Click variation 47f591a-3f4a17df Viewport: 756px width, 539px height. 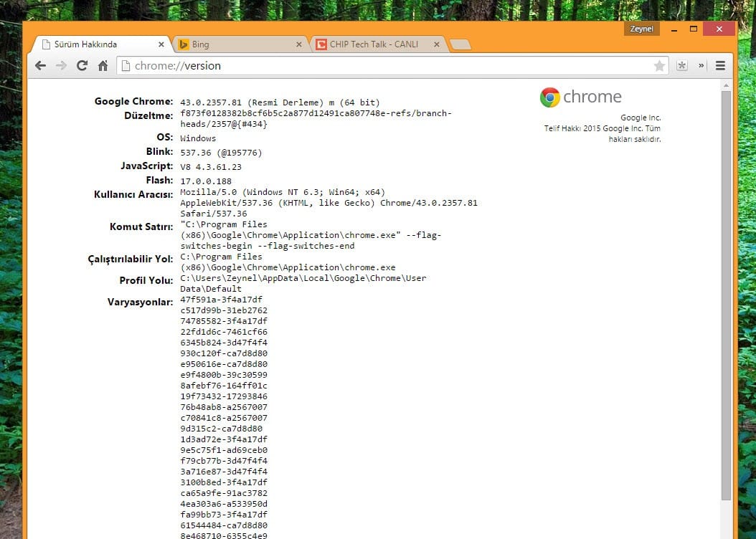click(222, 300)
